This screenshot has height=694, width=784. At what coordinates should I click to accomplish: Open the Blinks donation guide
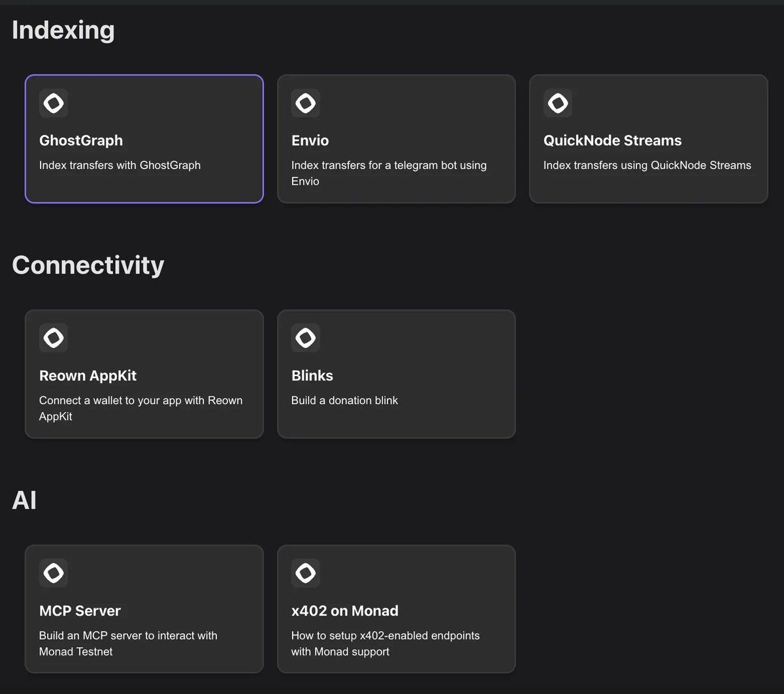click(396, 373)
